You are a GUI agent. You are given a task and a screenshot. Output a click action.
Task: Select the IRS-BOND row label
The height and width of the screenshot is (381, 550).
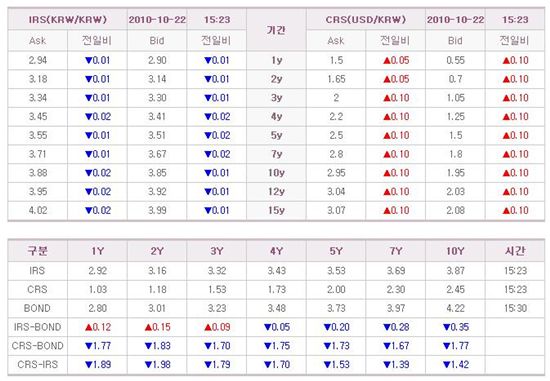point(37,327)
